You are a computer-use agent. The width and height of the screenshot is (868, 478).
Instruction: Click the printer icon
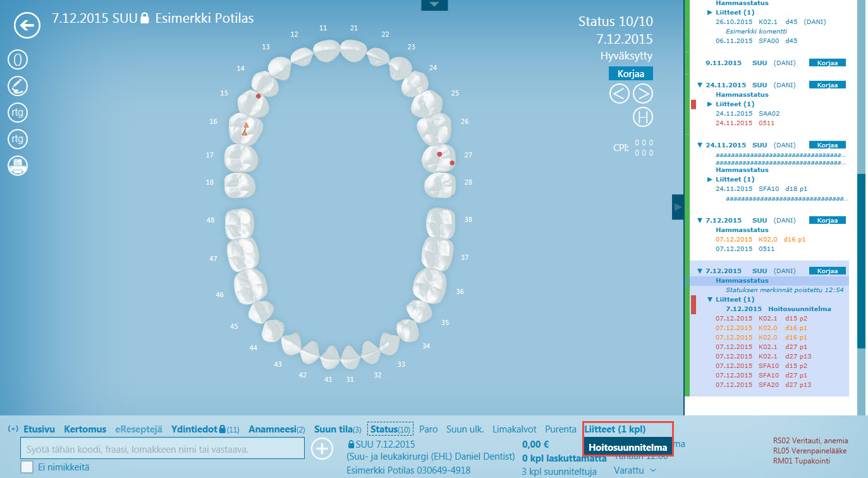(18, 166)
